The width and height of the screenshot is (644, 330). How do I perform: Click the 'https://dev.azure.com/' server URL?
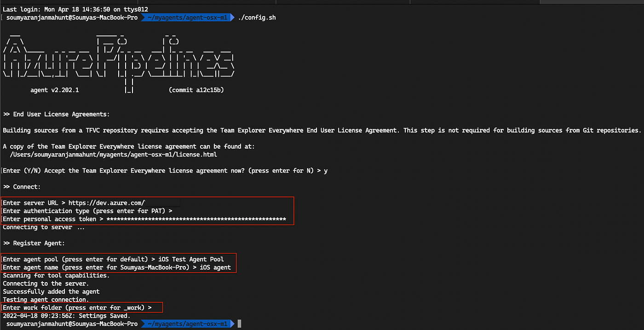tap(107, 203)
